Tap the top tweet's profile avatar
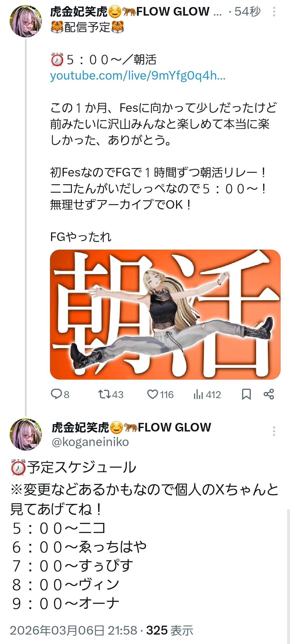290x644 pixels. [26, 21]
